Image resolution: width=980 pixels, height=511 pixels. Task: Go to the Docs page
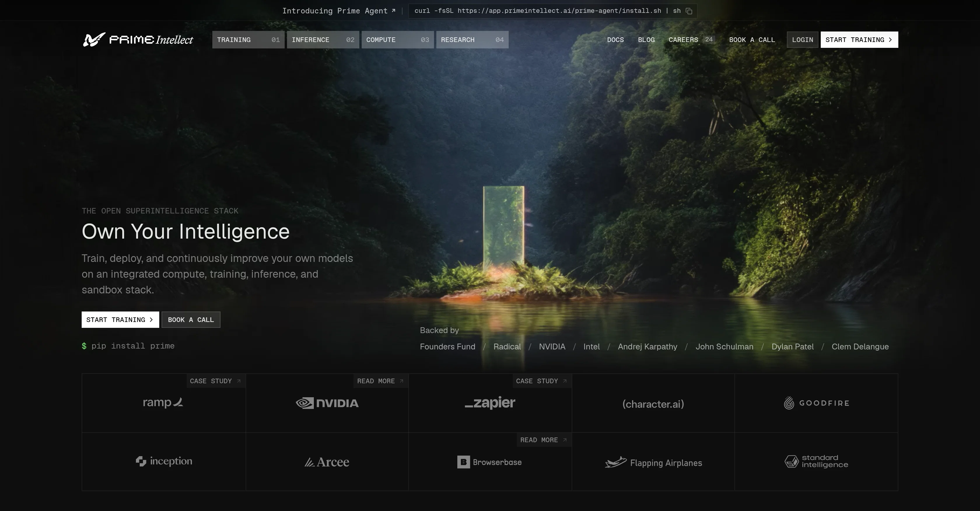tap(615, 40)
